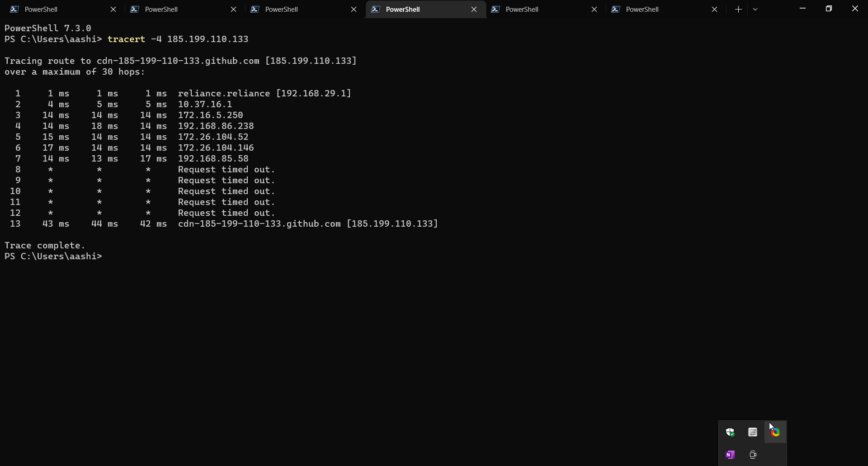Open Windows Security shield tray icon
The height and width of the screenshot is (466, 868).
click(730, 432)
